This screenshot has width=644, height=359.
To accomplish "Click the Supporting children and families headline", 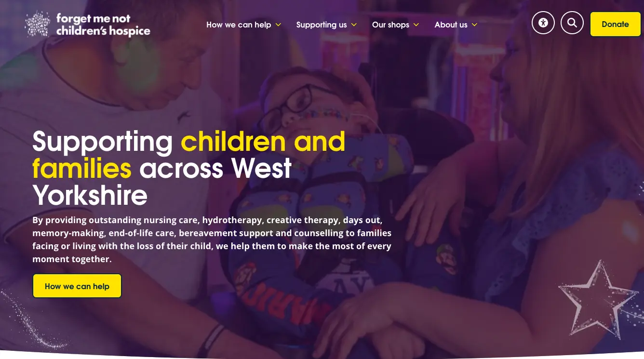I will [189, 169].
